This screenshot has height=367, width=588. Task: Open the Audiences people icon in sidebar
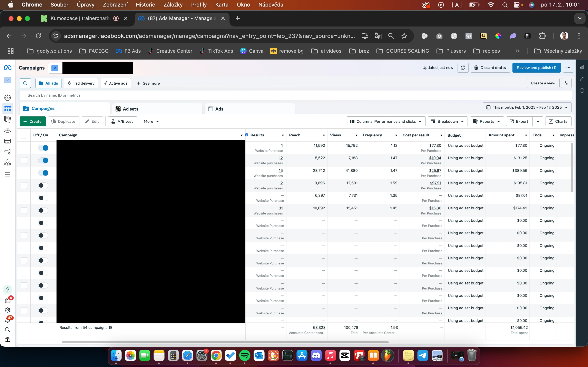pos(8,130)
